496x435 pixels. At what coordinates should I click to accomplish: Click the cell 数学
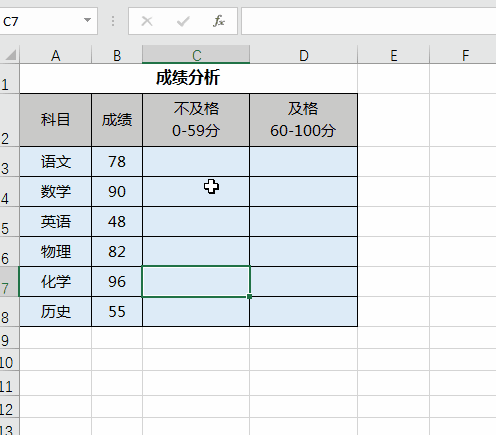(56, 192)
